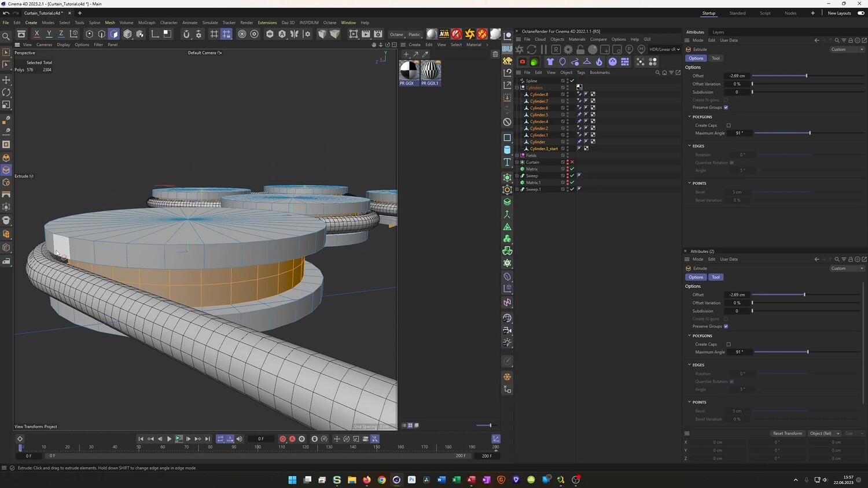
Task: Open Octane render settings gear icon
Action: pos(568,50)
